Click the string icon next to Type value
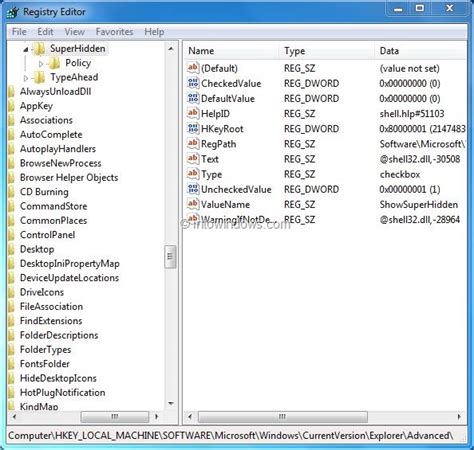This screenshot has height=450, width=474. tap(193, 174)
